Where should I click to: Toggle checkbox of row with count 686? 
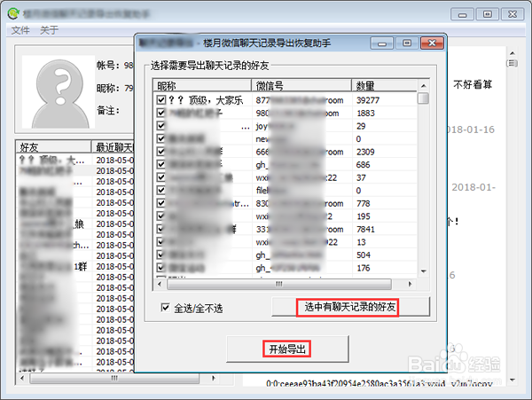coord(161,164)
